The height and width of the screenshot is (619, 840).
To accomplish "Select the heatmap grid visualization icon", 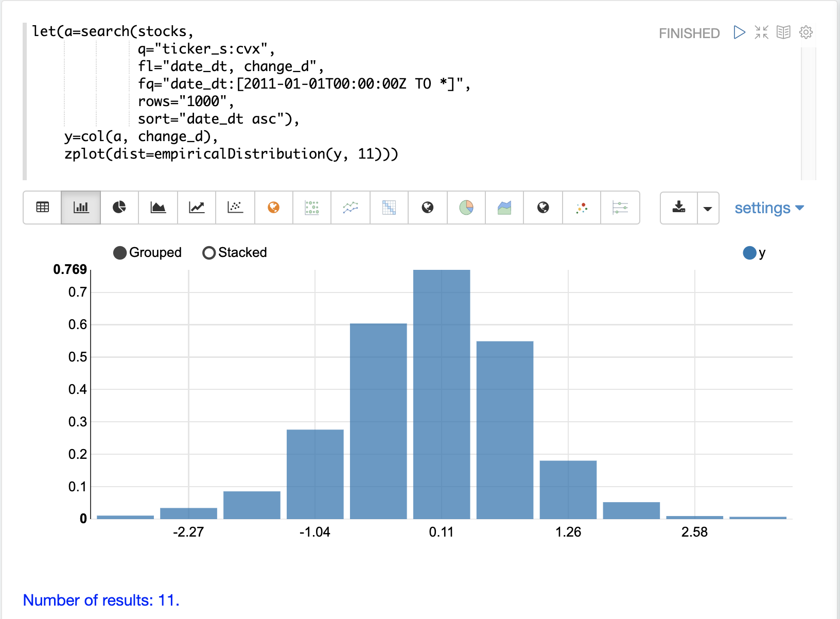I will (389, 208).
